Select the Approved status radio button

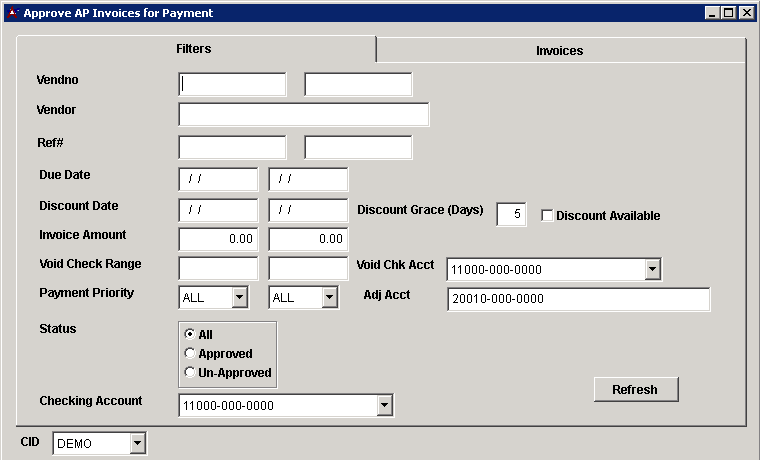[x=189, y=354]
